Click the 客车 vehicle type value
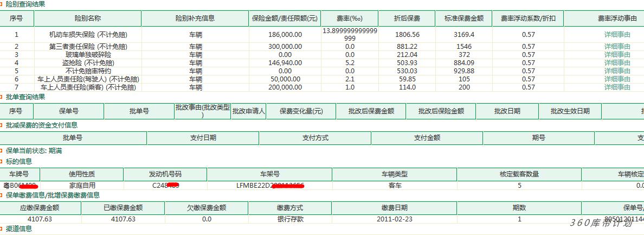This screenshot has width=644, height=235. tap(395, 185)
